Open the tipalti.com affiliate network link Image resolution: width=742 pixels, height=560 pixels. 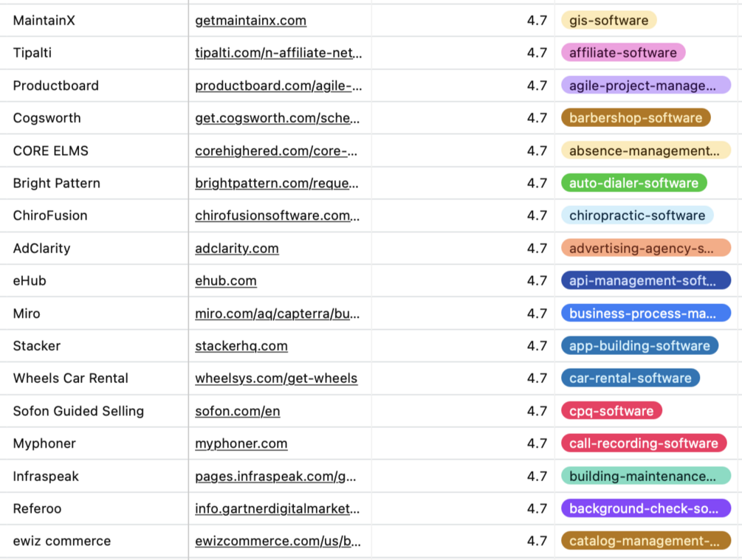[x=278, y=52]
